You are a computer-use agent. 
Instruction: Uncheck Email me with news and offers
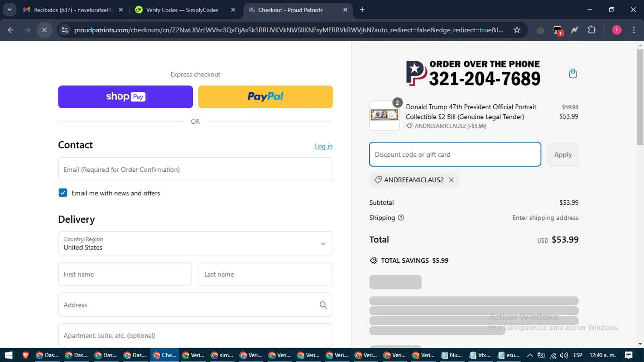point(63,193)
